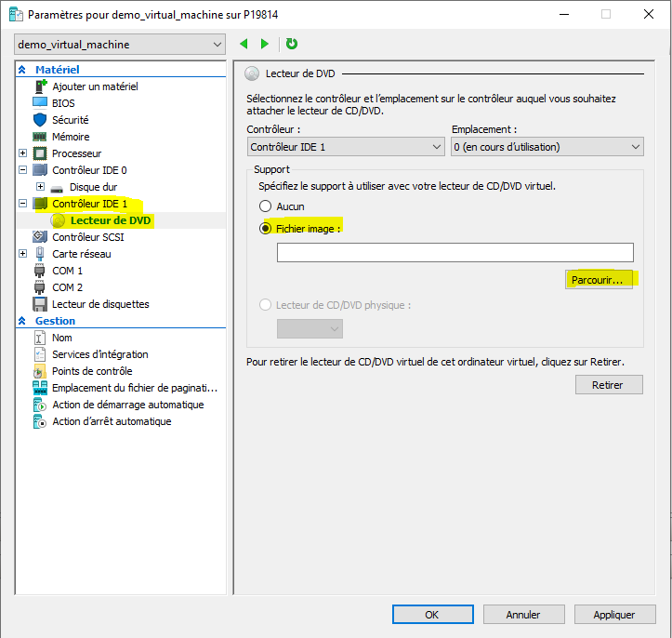Select Services d'intégration tree item

click(100, 354)
